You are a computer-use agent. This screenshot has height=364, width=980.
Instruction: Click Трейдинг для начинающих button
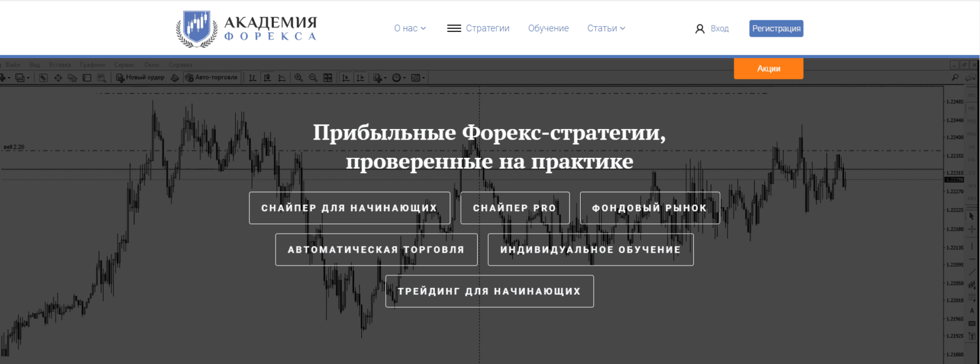coord(489,291)
